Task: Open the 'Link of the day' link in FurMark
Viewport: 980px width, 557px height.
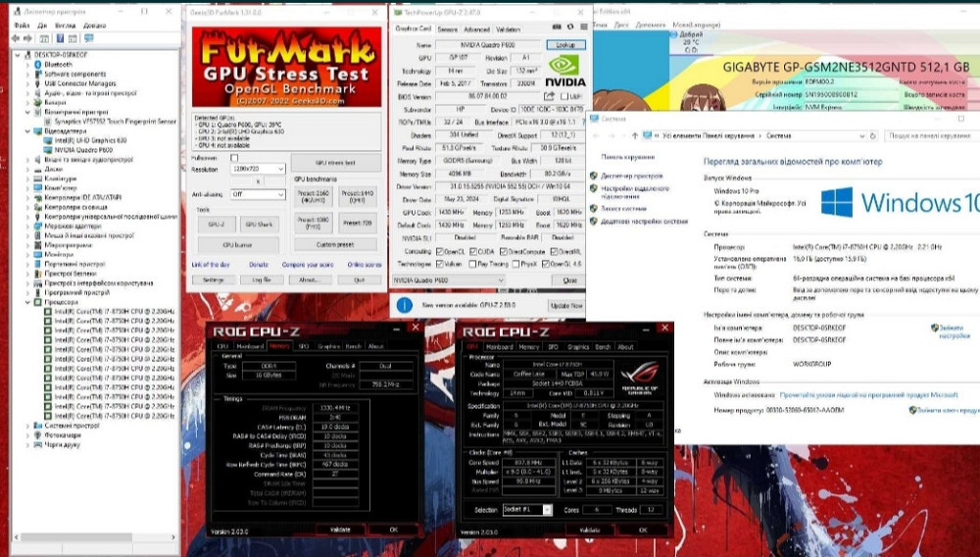Action: [x=211, y=264]
